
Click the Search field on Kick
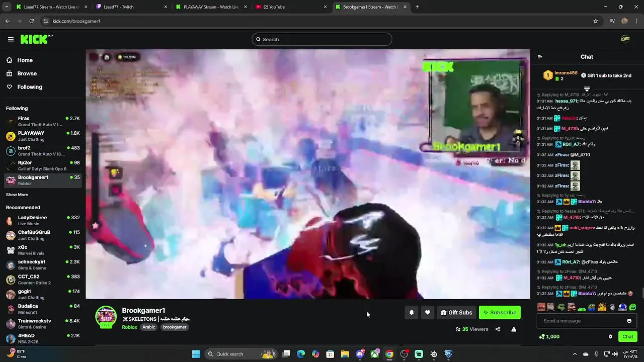(321, 39)
